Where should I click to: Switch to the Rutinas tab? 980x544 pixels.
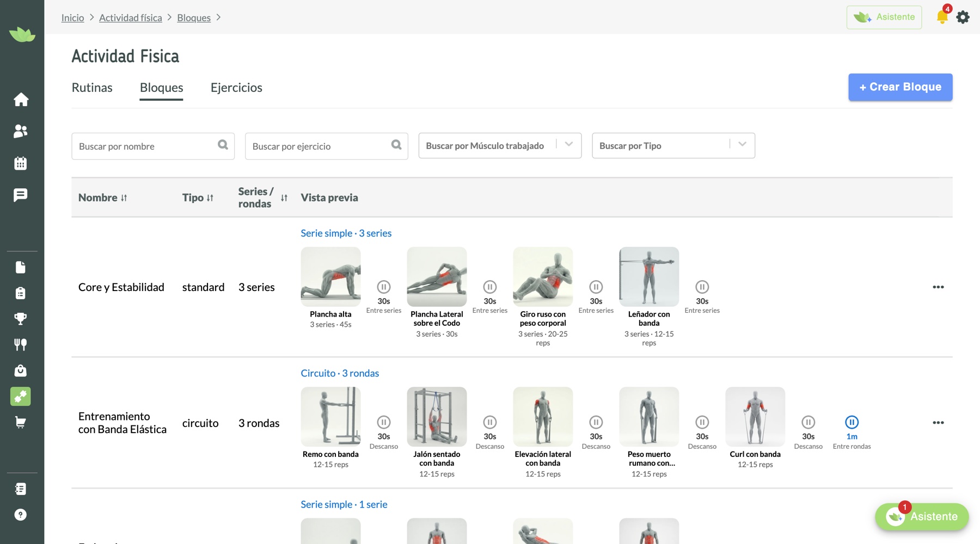[92, 88]
